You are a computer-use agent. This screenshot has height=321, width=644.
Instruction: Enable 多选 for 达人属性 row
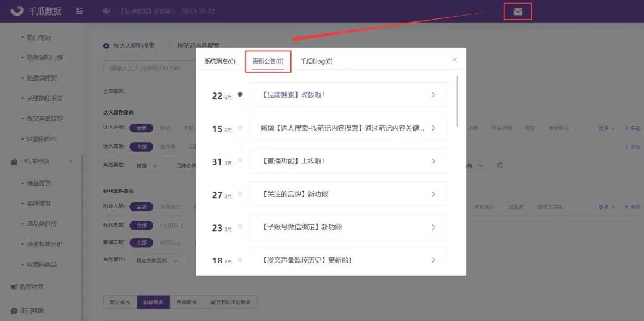coord(633,147)
